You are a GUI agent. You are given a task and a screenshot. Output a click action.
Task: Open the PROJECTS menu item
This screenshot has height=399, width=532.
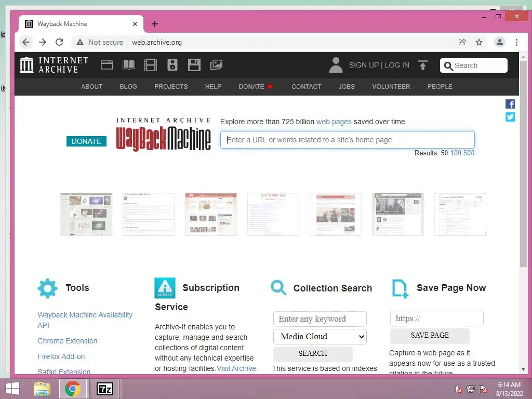coord(171,87)
